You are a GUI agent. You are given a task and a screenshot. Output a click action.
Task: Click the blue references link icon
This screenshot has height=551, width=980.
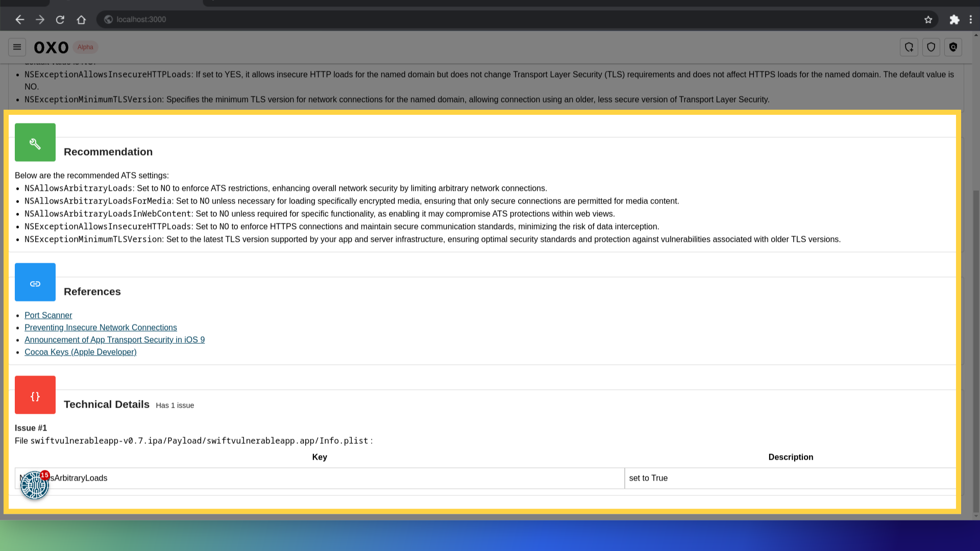point(35,282)
